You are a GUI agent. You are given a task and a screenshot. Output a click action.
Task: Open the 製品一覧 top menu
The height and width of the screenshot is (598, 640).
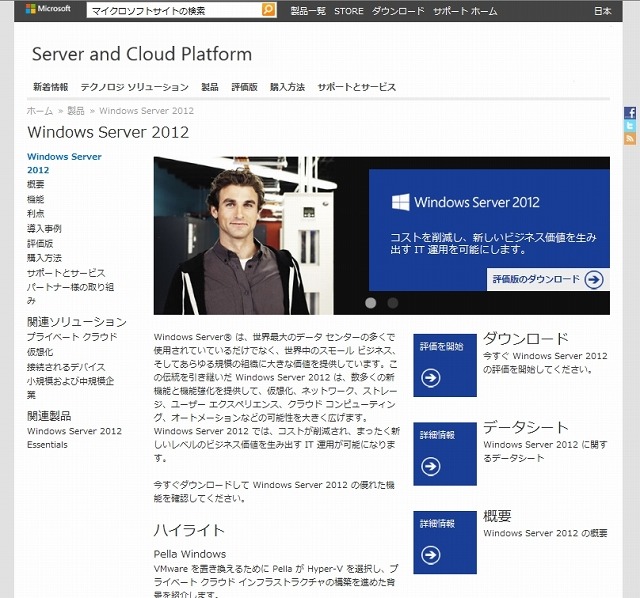pyautogui.click(x=307, y=11)
